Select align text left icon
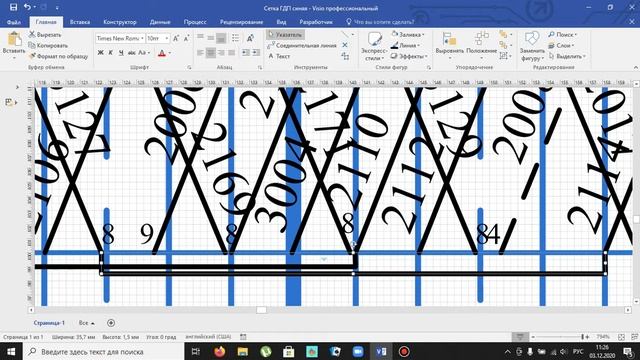 [200, 53]
